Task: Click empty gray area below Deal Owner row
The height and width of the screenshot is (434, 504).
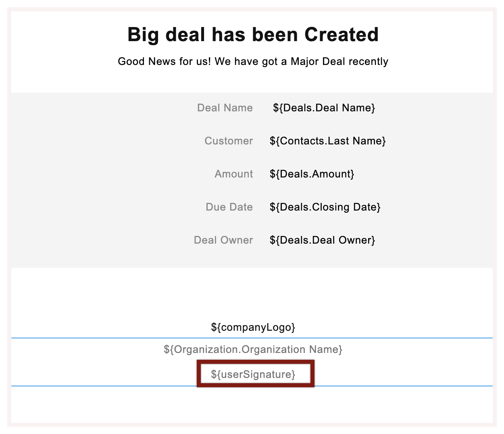Action: tap(252, 258)
